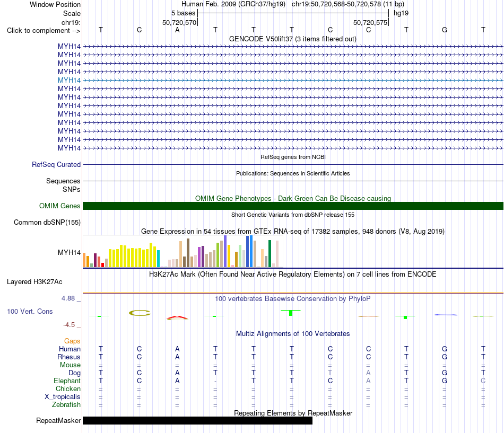The image size is (504, 433).
Task: Click GTEx 'Gene Expression in 54 tissues' title
Action: tap(293, 231)
